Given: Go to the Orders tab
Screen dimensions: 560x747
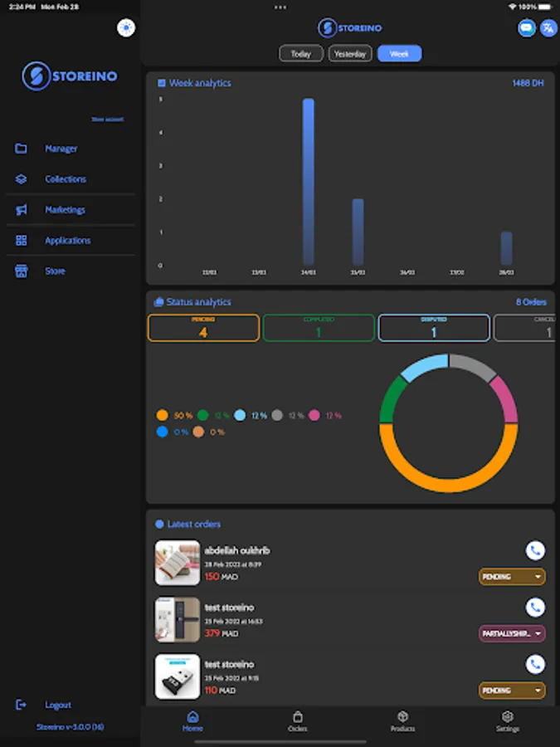Looking at the screenshot, I should (x=298, y=721).
